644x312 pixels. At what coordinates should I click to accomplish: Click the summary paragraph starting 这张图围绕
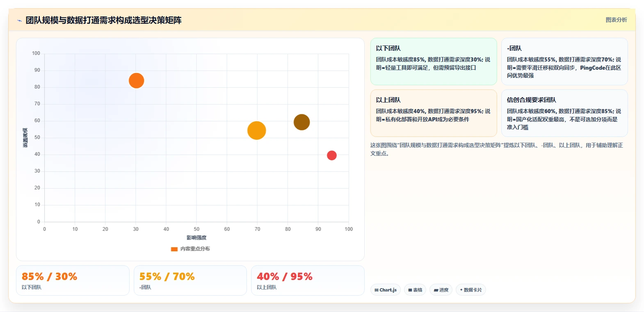pos(497,149)
